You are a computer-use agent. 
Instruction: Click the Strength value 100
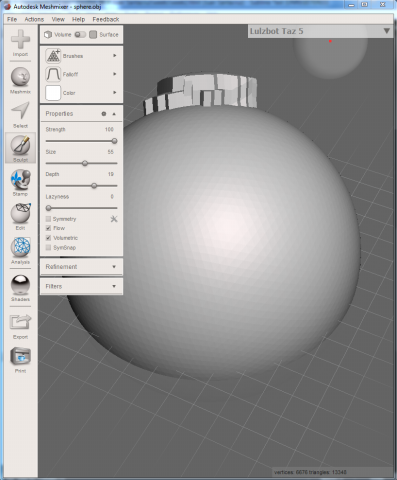pos(109,129)
